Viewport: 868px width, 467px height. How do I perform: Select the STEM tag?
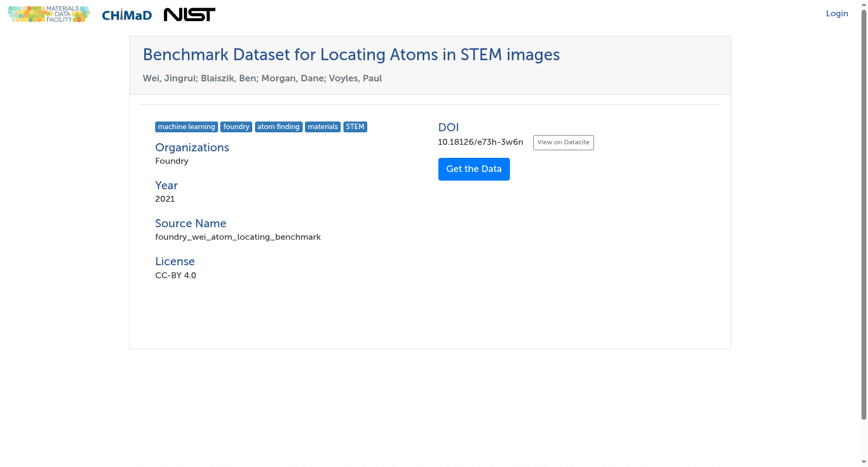(x=355, y=127)
